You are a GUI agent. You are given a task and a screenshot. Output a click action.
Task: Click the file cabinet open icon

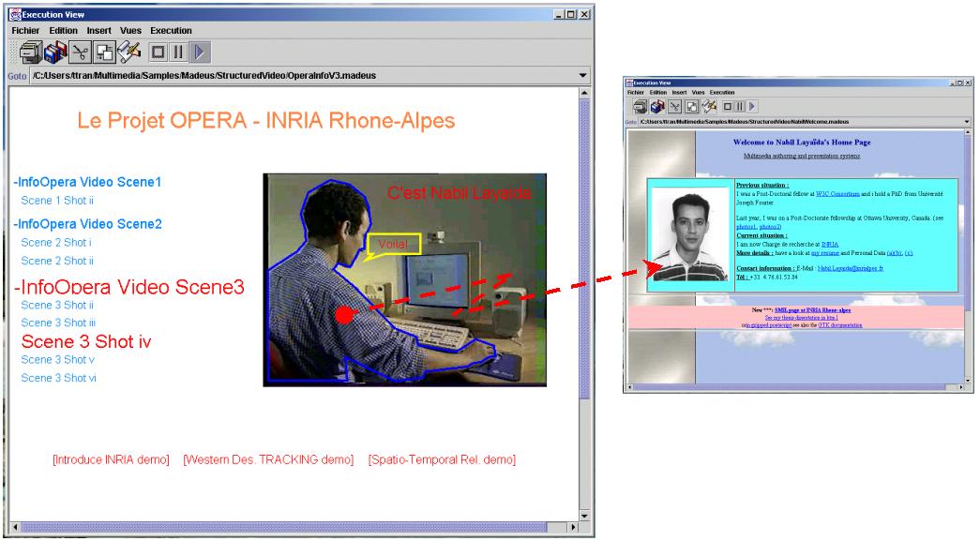[x=30, y=53]
